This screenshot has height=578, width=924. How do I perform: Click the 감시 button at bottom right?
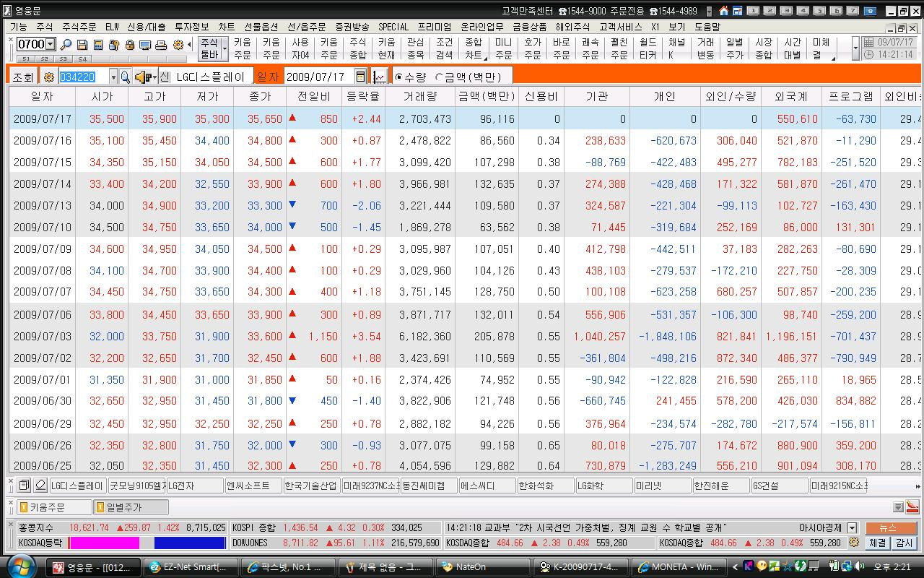point(903,543)
